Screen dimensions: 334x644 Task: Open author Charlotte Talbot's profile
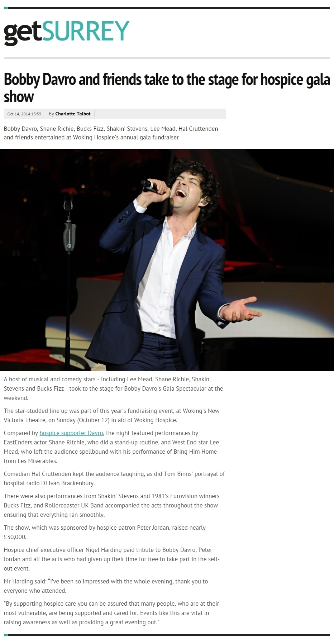pyautogui.click(x=73, y=114)
